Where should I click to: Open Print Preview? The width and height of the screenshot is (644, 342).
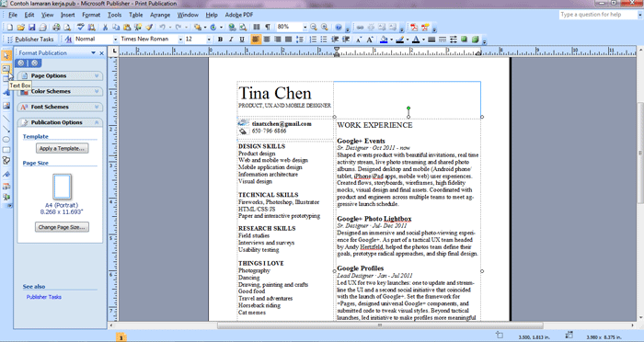coord(67,27)
